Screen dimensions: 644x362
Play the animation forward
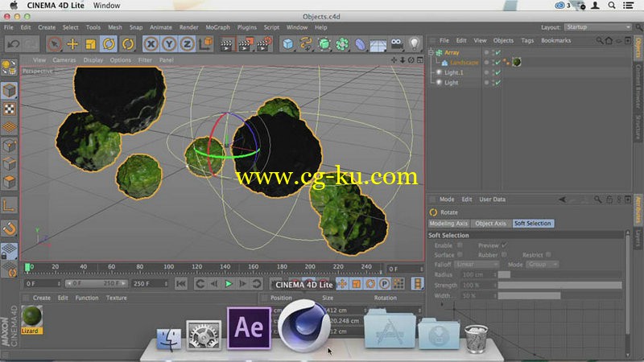tap(229, 284)
